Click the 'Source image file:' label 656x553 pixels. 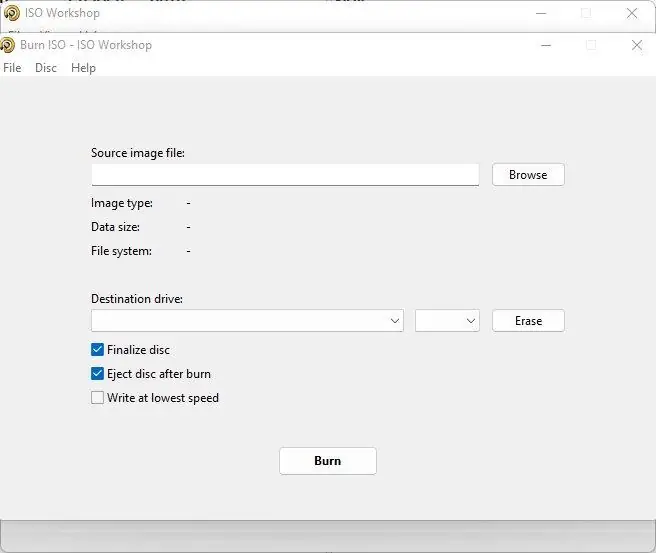point(138,153)
